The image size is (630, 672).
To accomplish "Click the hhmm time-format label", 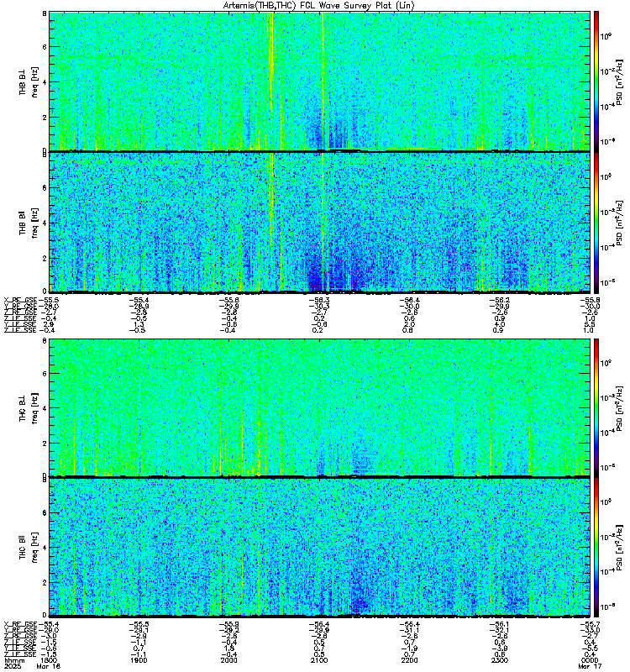I will (14, 660).
